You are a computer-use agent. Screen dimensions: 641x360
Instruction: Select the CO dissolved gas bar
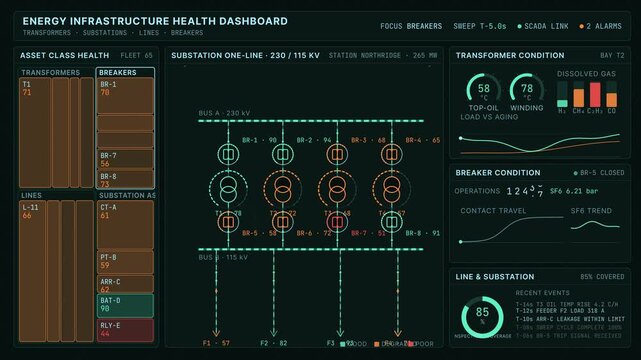612,94
